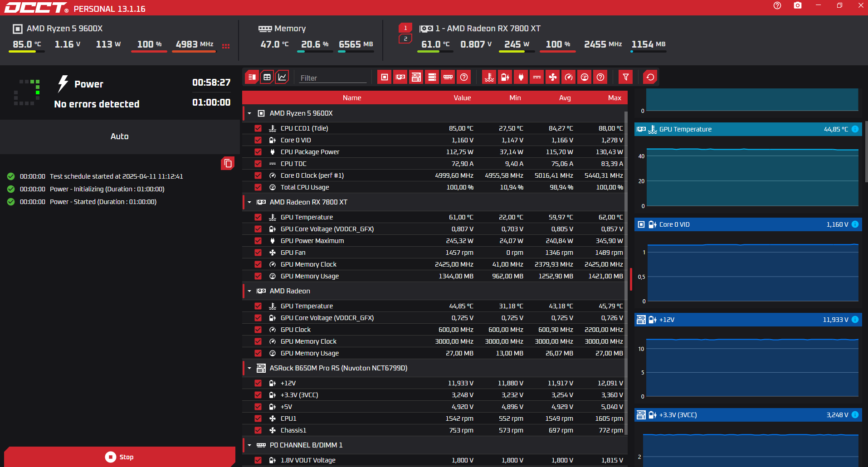The image size is (868, 467).
Task: Open info for the +12V graph
Action: [x=855, y=320]
